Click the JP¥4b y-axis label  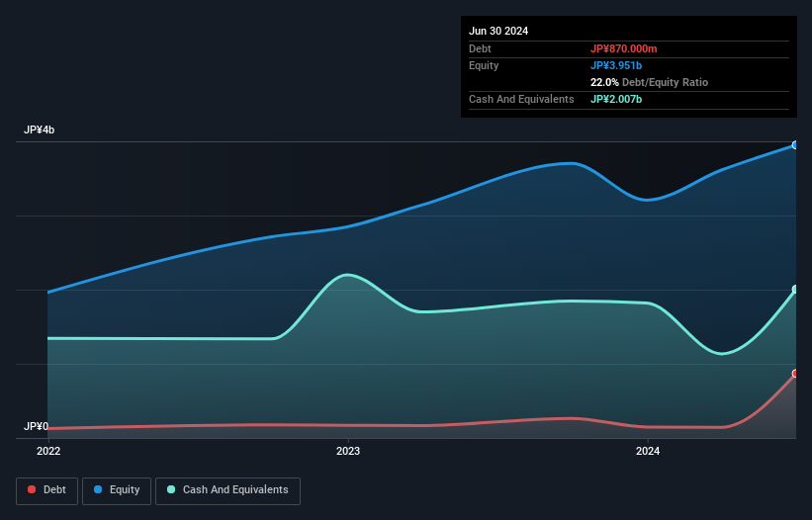[x=39, y=130]
